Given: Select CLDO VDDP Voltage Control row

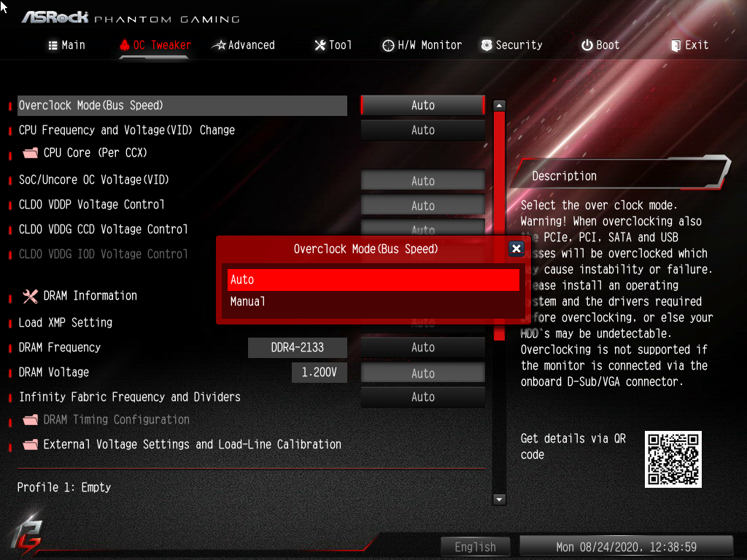Looking at the screenshot, I should tap(91, 204).
